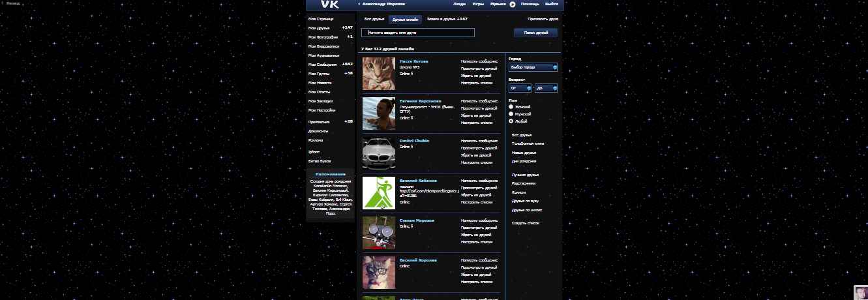The image size is (868, 300).
Task: Click Написать сообщение for Степан Морозов
Action: tap(479, 220)
